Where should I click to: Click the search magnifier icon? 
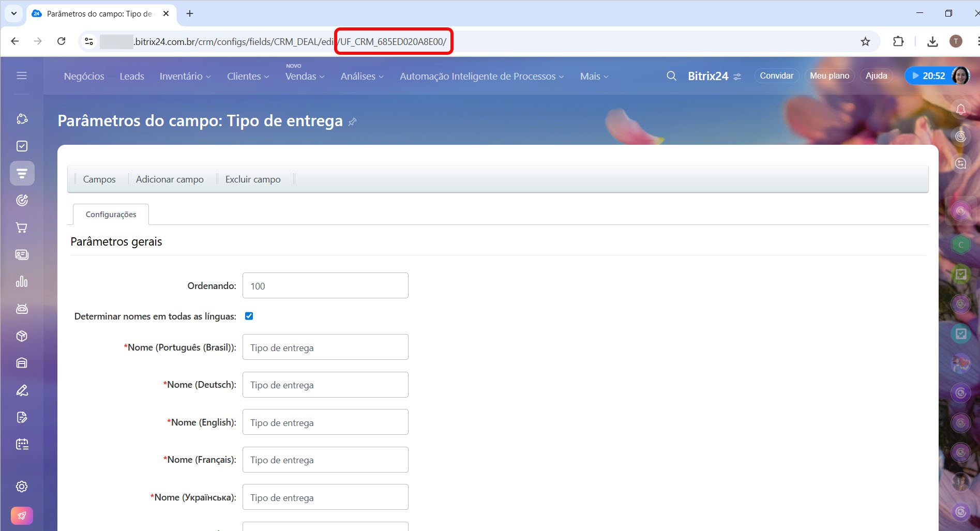671,76
